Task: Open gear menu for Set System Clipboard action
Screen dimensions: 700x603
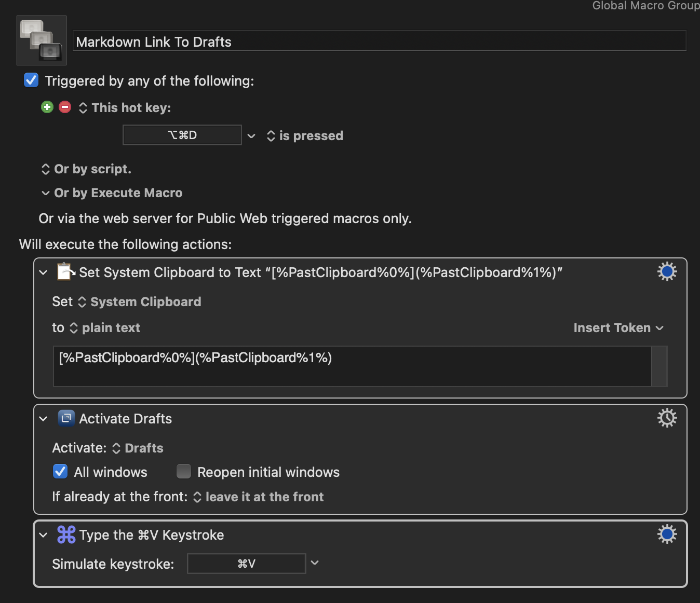Action: (667, 271)
